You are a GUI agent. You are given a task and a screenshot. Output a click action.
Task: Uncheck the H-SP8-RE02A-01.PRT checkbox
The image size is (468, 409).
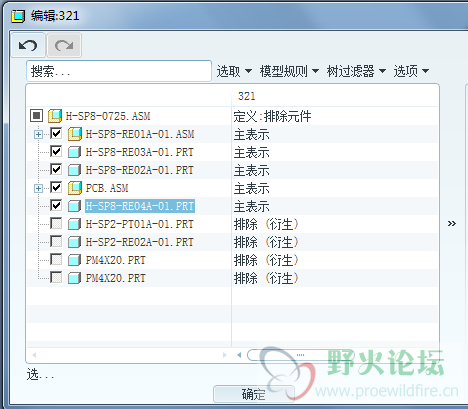pos(56,169)
